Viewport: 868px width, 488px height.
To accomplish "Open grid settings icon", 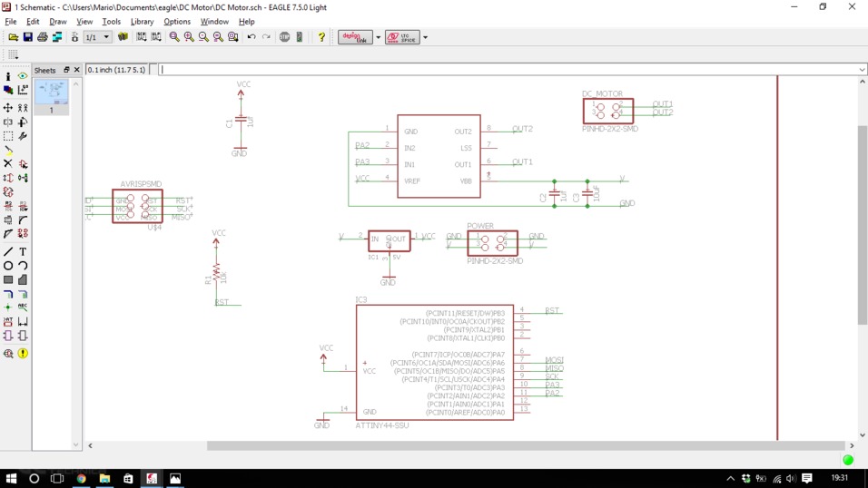I will (x=14, y=54).
